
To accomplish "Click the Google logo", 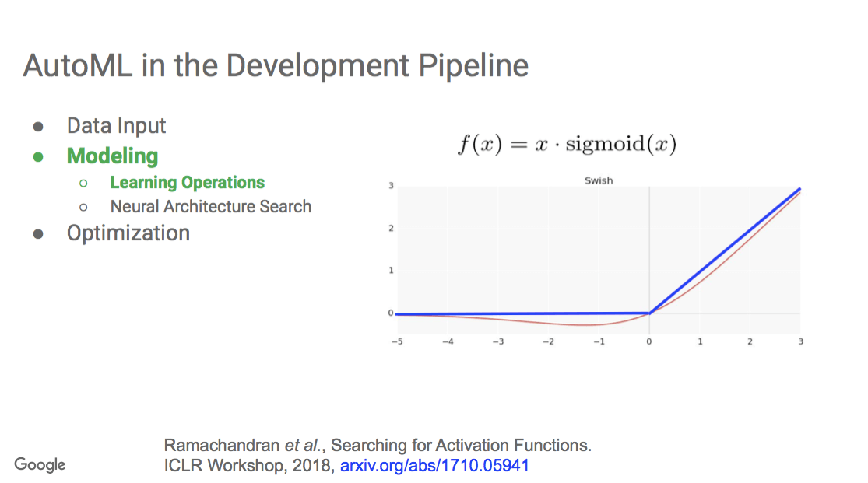I will [x=39, y=464].
